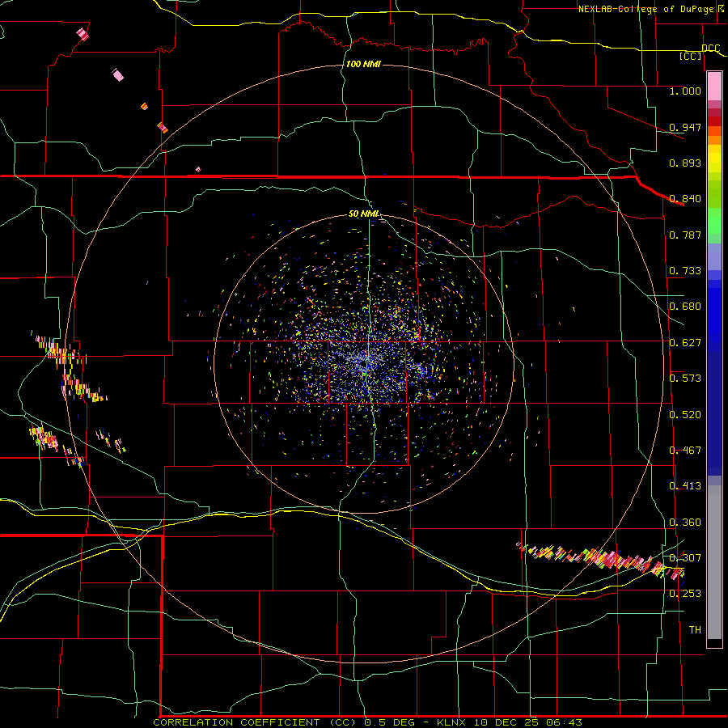Click the bright green segment of color bar
This screenshot has width=728, height=728.
(x=714, y=221)
